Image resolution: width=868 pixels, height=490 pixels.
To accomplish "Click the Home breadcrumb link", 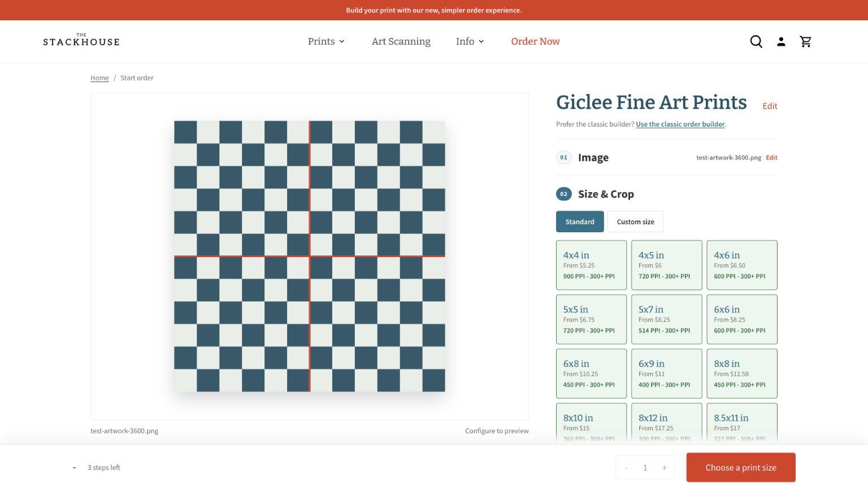I will click(x=99, y=78).
